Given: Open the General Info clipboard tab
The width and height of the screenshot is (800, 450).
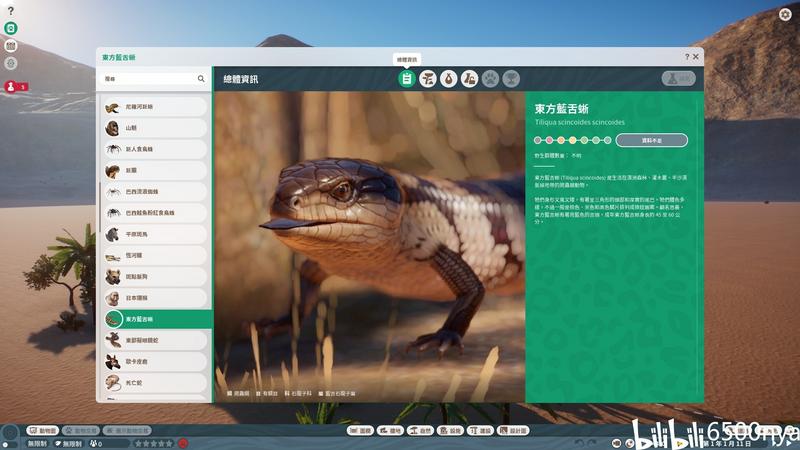Looking at the screenshot, I should (407, 79).
